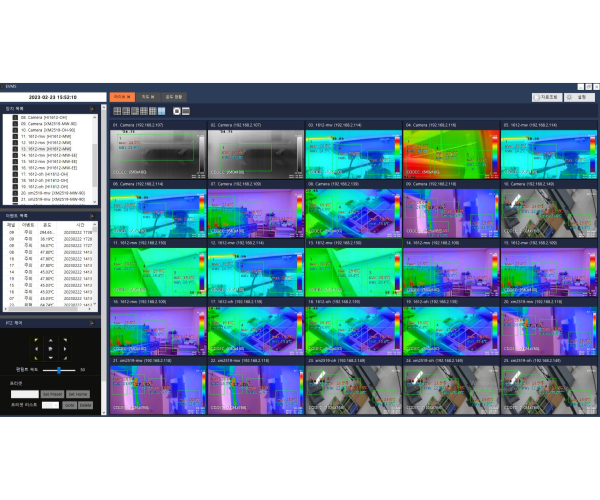
Task: Click the PTZ home center button
Action: point(51,349)
